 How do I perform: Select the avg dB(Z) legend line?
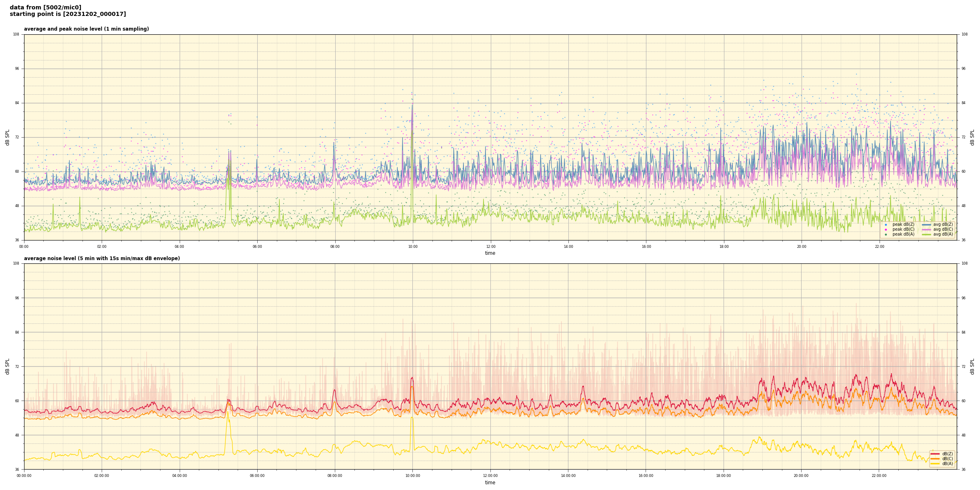click(x=927, y=225)
